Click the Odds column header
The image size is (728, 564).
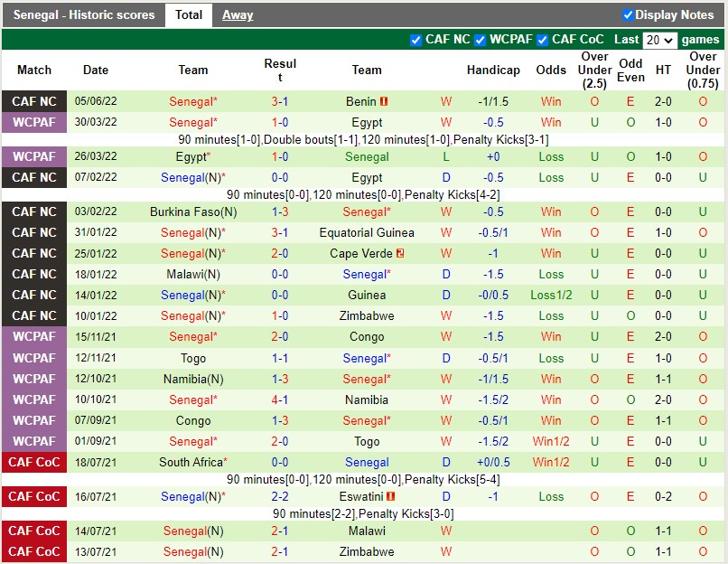tap(551, 70)
